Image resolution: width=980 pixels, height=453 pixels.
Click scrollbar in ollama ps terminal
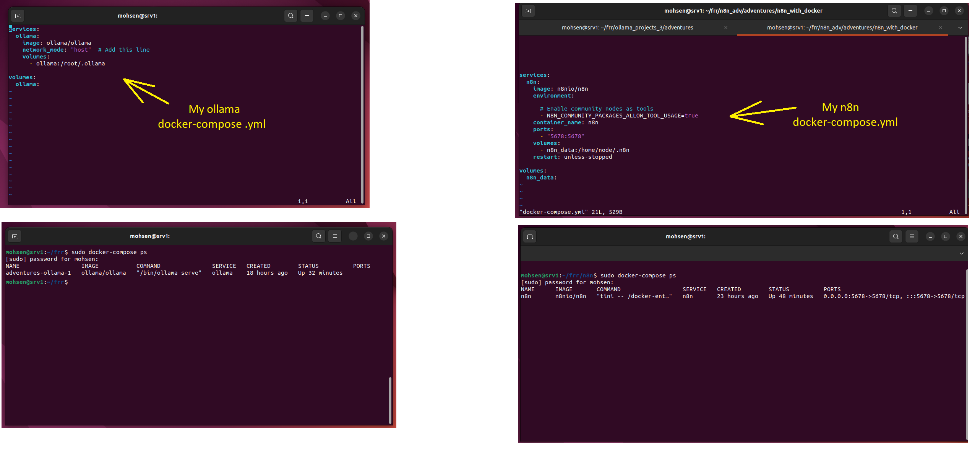[390, 400]
